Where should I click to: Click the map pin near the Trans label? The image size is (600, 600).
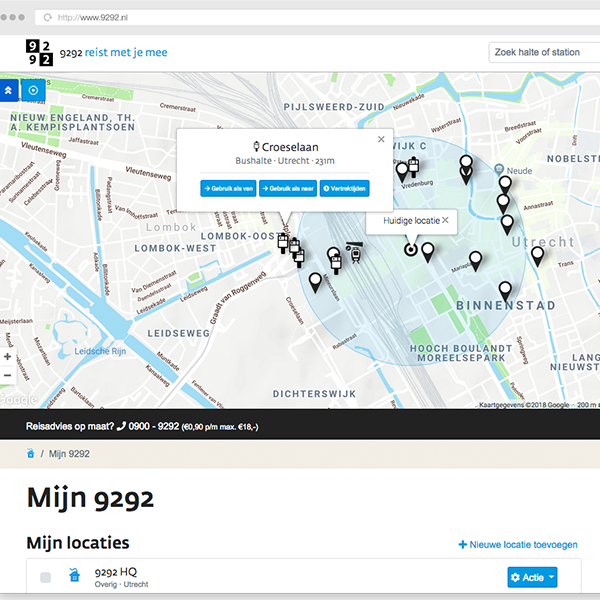[x=537, y=256]
